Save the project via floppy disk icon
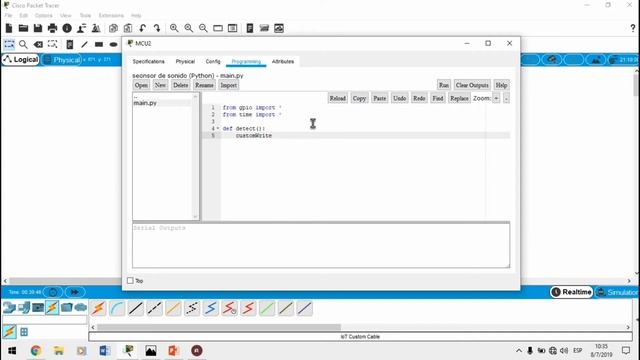This screenshot has width=640, height=360. click(x=38, y=28)
